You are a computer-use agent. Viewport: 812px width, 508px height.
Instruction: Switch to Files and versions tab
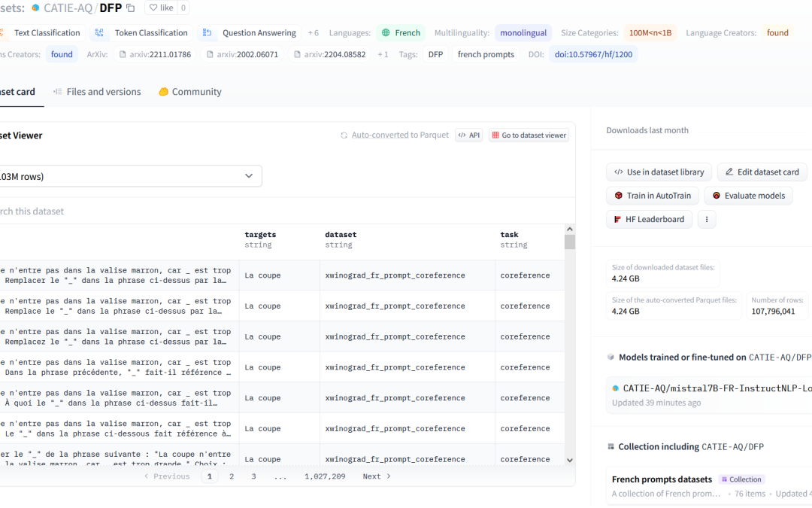pos(97,92)
